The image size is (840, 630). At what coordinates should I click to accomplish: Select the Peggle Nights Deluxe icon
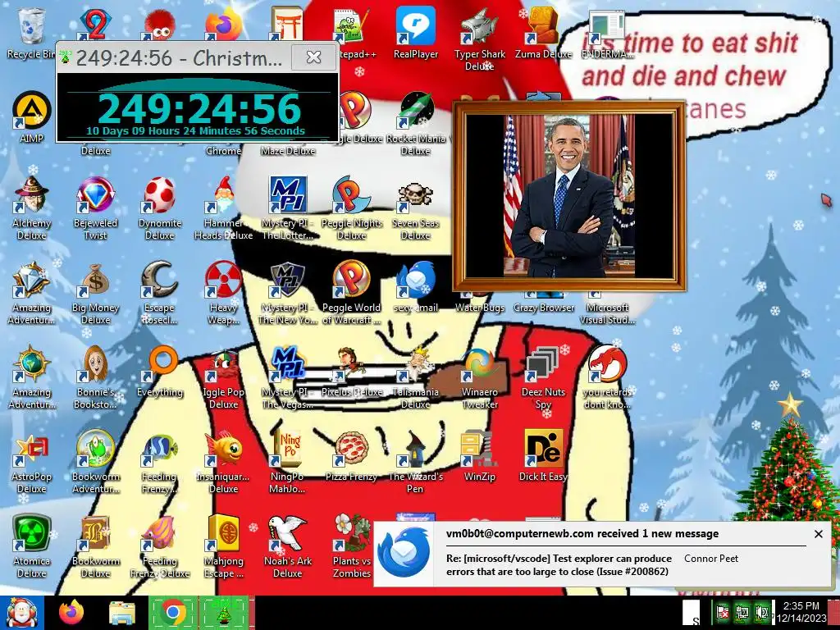[x=351, y=209]
